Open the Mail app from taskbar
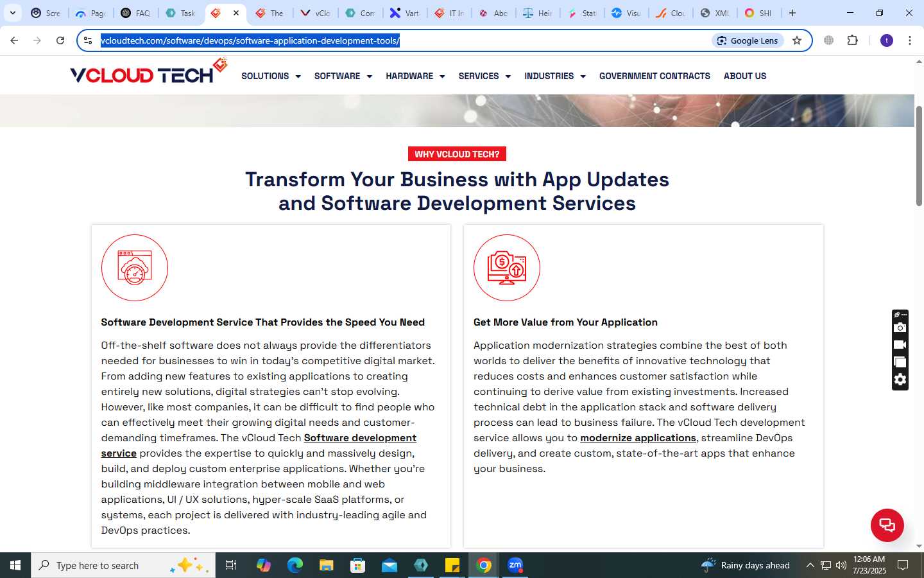924x578 pixels. pos(389,565)
